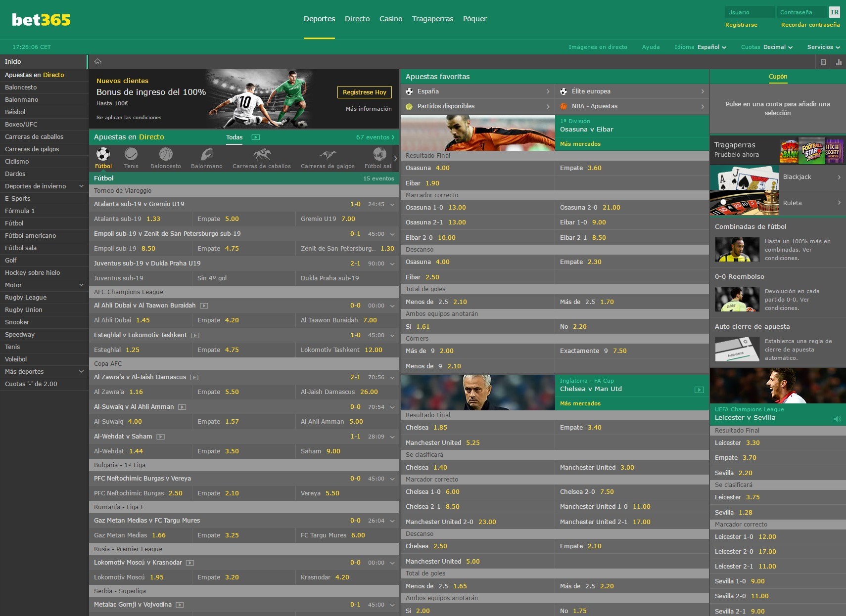
Task: Open the Tragaperras tab
Action: 432,19
